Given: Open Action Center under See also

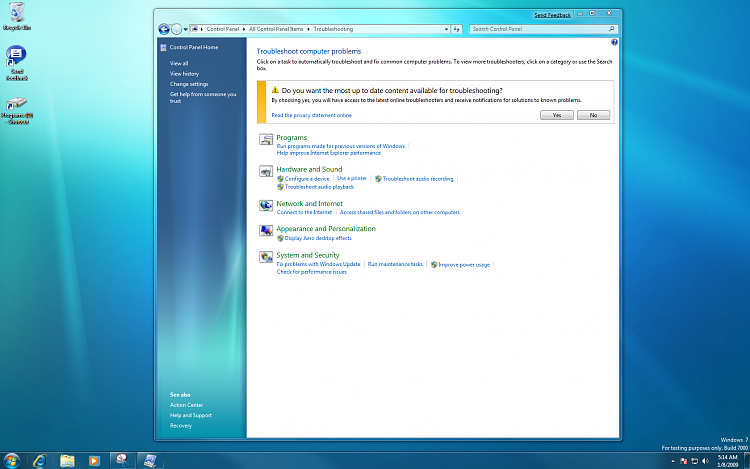Looking at the screenshot, I should click(186, 405).
